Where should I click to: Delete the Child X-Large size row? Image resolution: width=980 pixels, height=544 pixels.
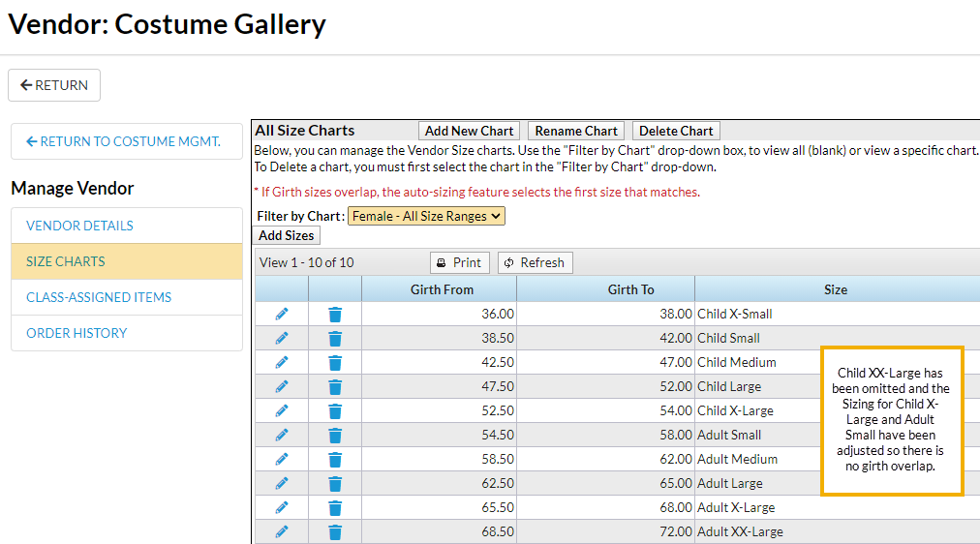pos(335,411)
